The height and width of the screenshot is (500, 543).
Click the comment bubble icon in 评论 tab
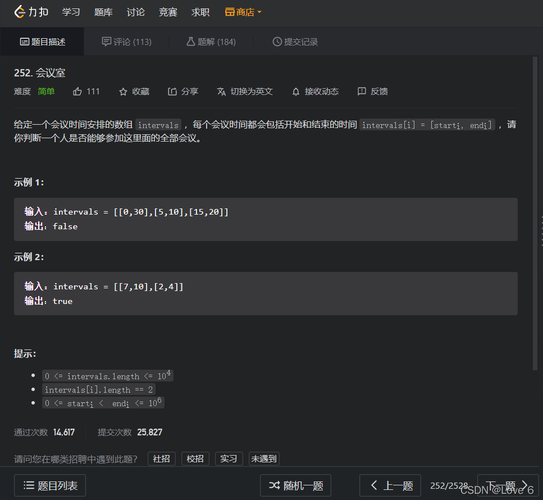tap(106, 42)
